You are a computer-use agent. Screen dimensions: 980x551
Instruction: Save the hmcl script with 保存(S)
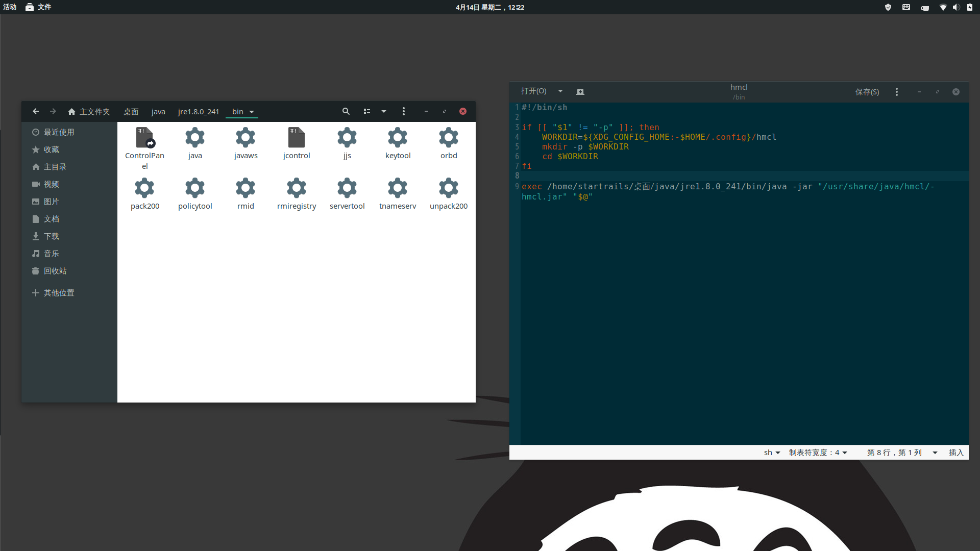coord(867,91)
